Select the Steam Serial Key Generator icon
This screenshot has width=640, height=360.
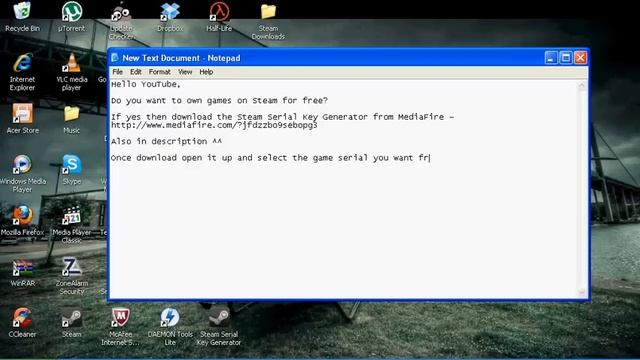click(219, 327)
